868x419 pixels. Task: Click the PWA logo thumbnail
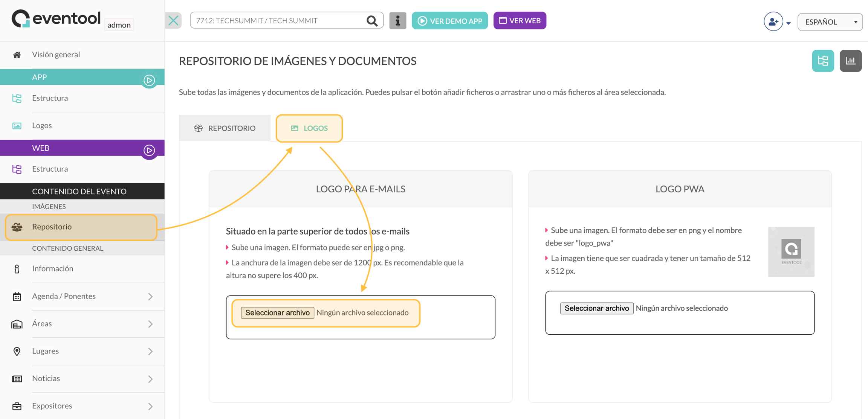[791, 251]
